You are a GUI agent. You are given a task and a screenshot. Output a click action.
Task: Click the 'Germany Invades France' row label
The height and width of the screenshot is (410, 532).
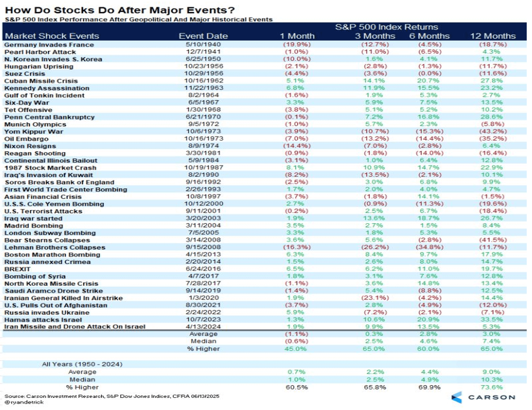(x=49, y=45)
